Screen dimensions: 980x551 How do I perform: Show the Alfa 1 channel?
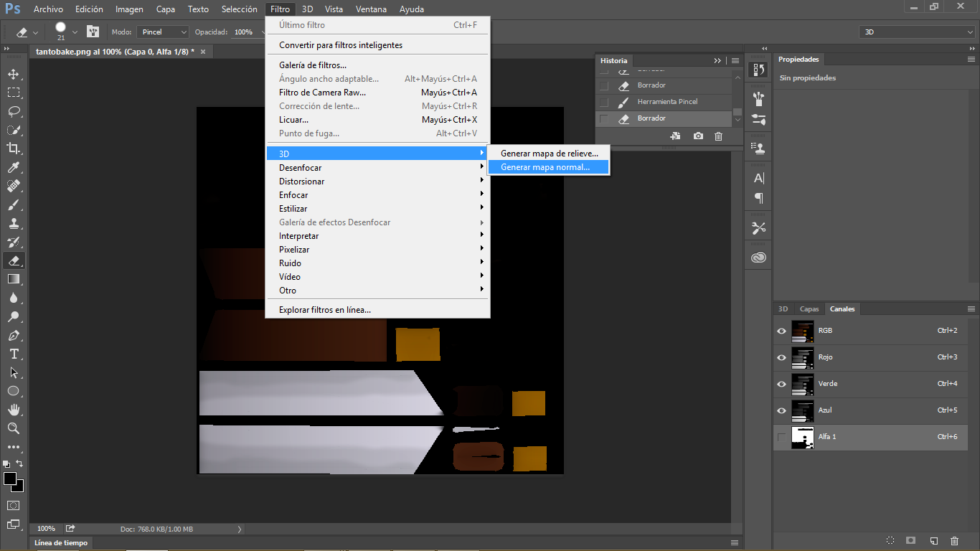781,437
